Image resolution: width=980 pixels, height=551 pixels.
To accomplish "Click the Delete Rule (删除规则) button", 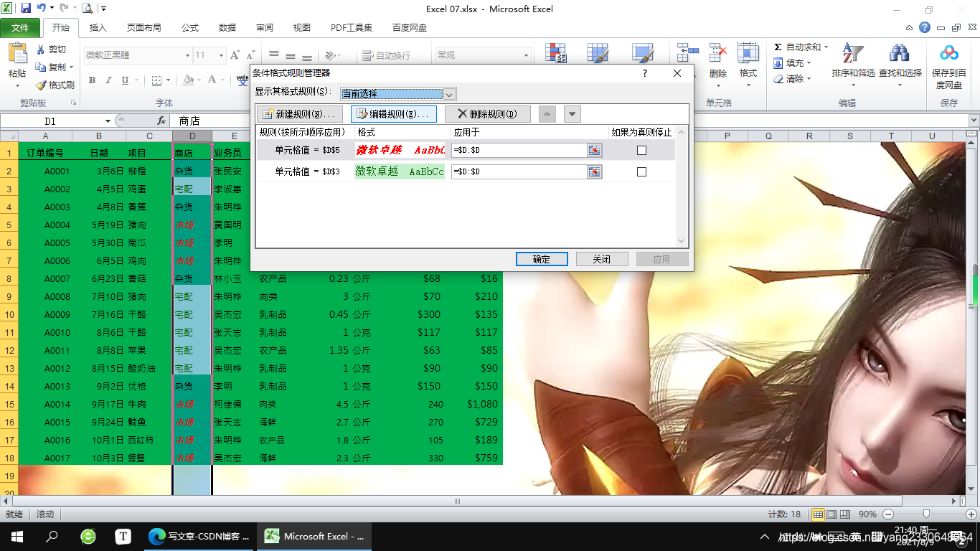I will coord(488,114).
